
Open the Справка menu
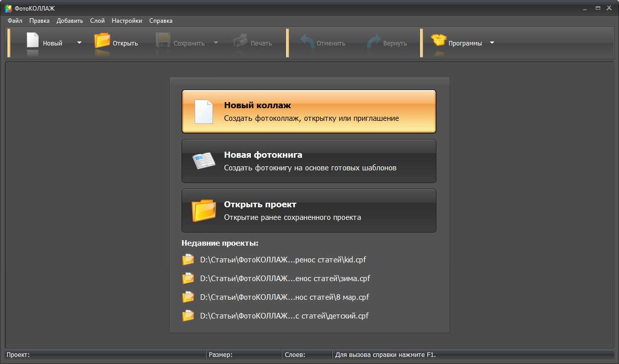click(161, 21)
